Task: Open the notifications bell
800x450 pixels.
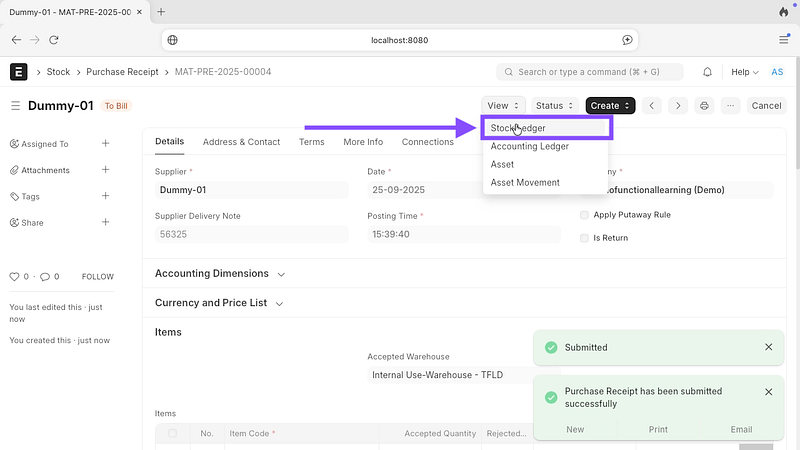Action: click(x=708, y=72)
